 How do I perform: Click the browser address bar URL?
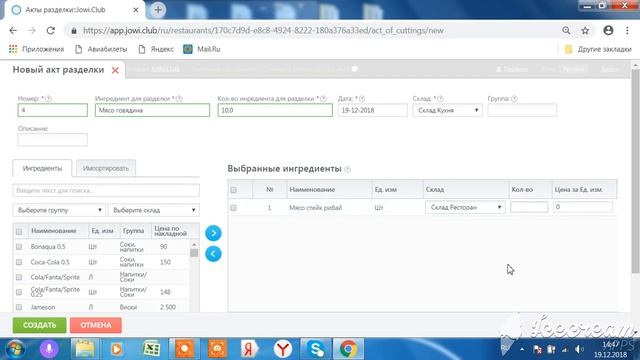click(x=263, y=31)
